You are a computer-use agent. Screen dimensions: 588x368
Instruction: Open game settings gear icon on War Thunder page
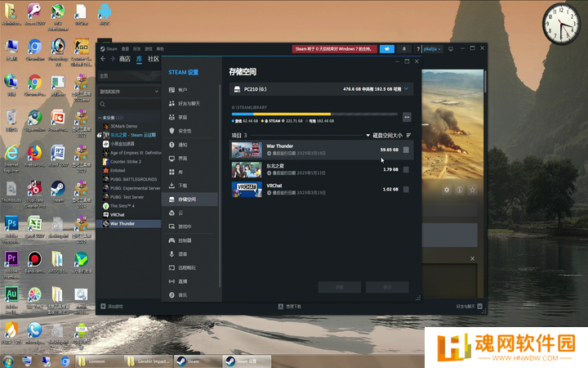click(x=447, y=190)
